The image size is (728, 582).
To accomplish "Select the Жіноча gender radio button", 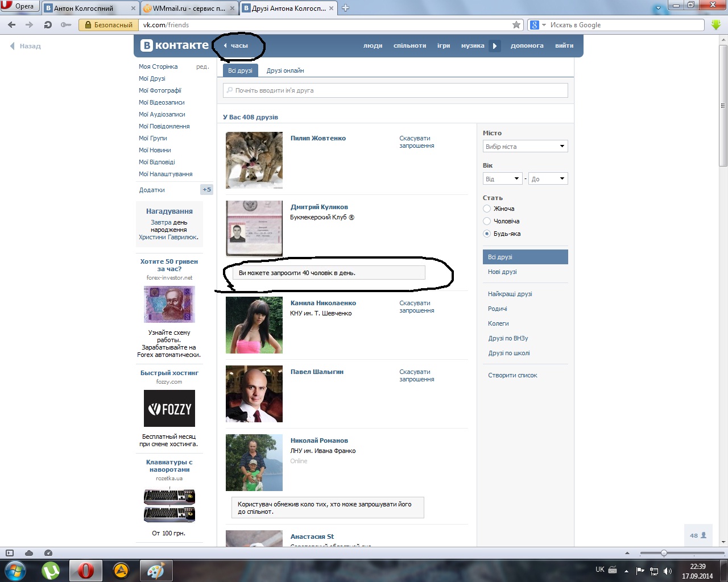I will [x=487, y=209].
